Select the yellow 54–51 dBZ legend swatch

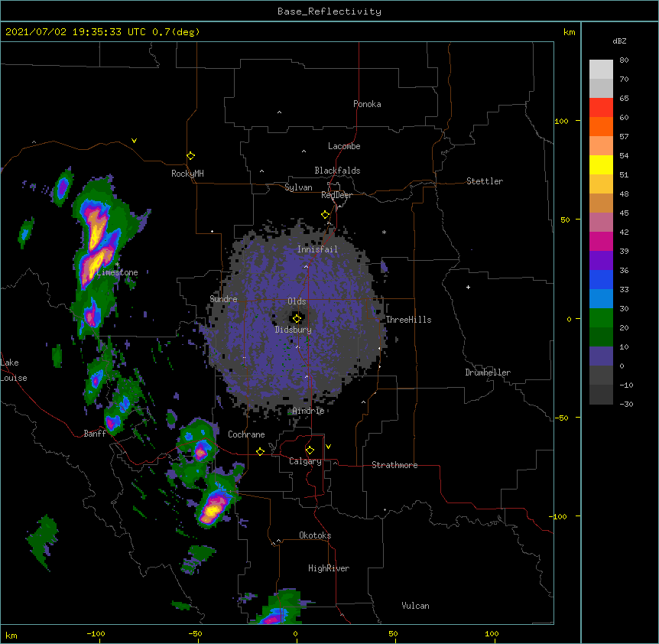pos(601,164)
